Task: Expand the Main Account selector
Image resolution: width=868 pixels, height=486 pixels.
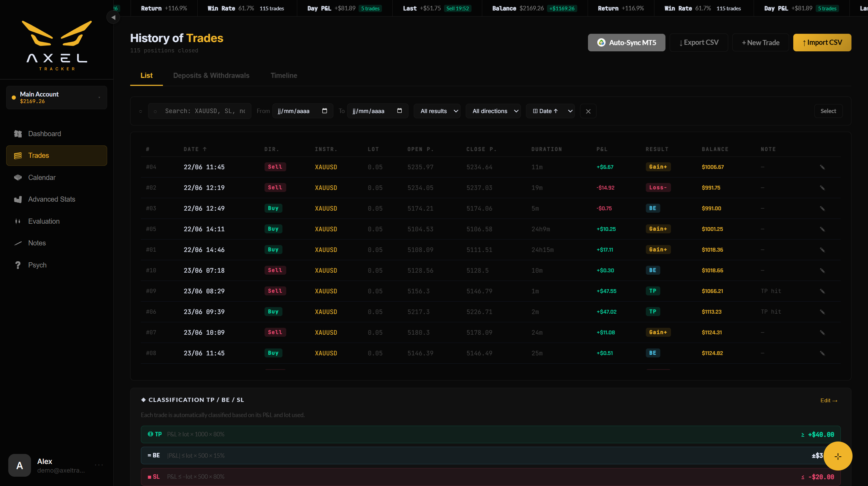Action: 56,98
